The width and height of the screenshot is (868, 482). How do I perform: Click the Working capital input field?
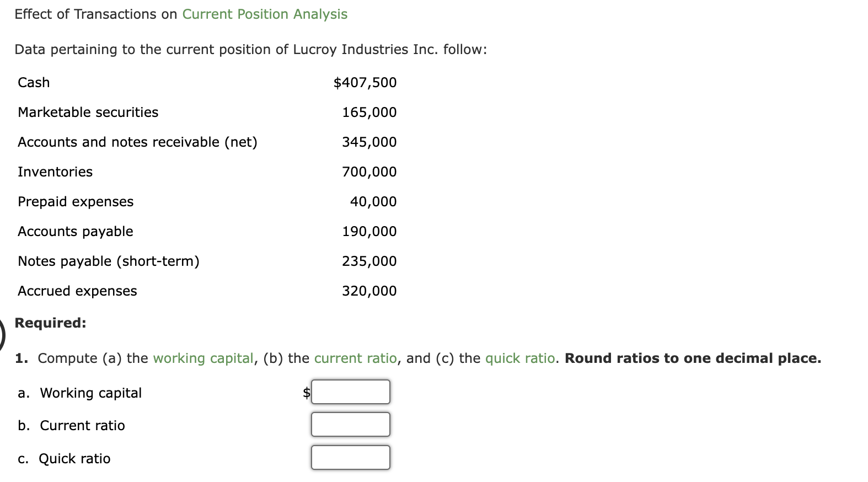tap(350, 392)
